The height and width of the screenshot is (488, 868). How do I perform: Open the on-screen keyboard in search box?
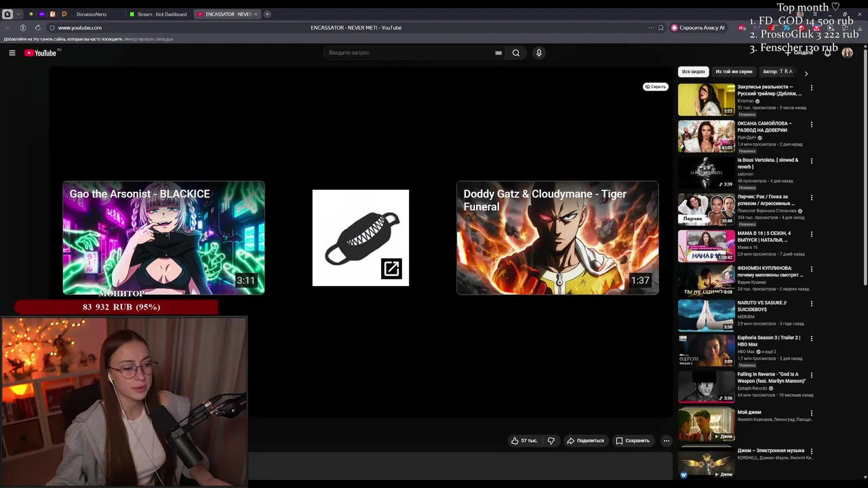(498, 53)
